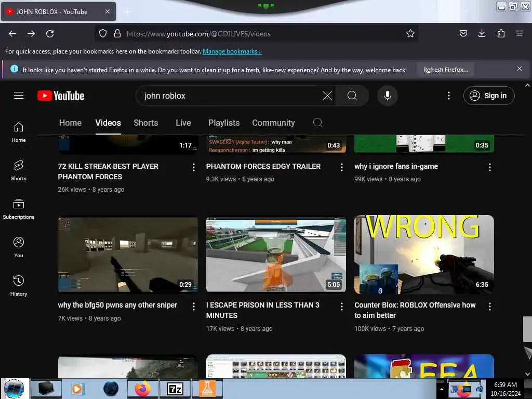This screenshot has width=532, height=399.
Task: Open History in the YouTube sidebar
Action: point(19,286)
